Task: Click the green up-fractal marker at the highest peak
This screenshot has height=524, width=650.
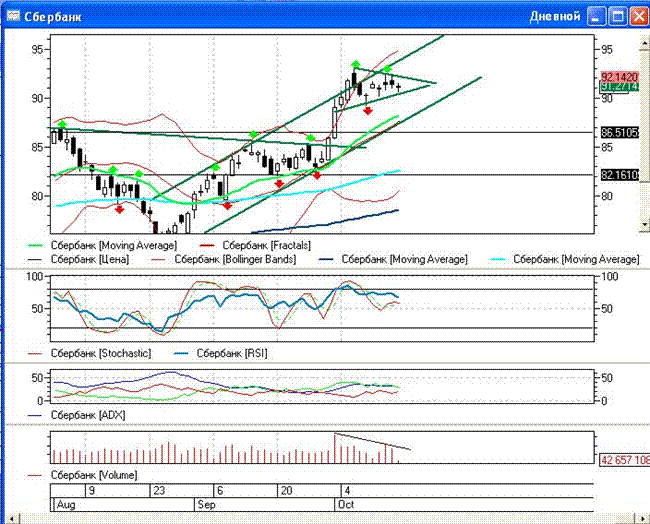Action: [355, 64]
